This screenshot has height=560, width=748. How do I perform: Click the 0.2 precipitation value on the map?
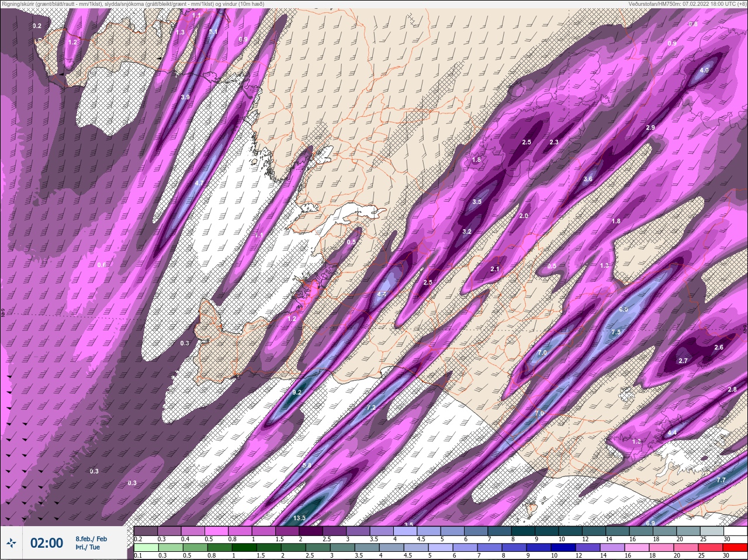coord(37,26)
